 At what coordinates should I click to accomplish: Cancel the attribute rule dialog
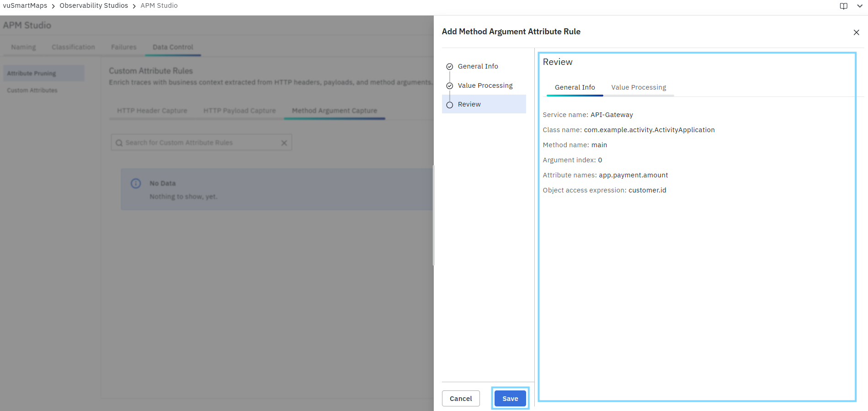(461, 399)
